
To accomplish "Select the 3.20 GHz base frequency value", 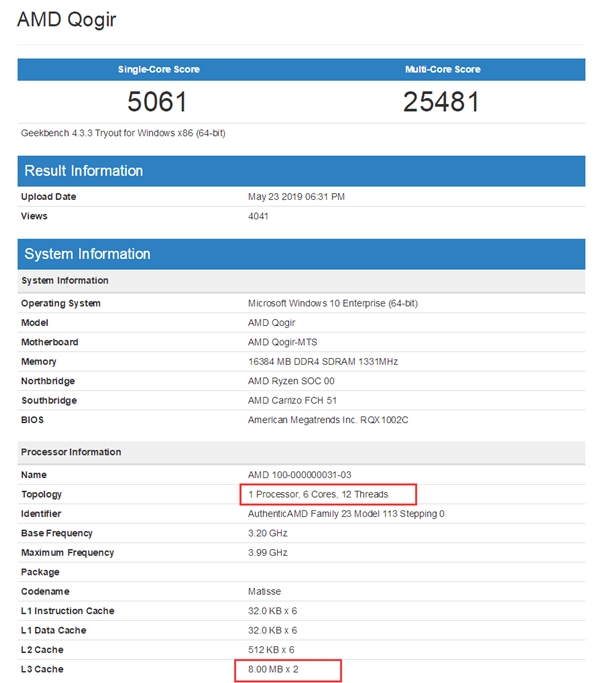I will (268, 533).
